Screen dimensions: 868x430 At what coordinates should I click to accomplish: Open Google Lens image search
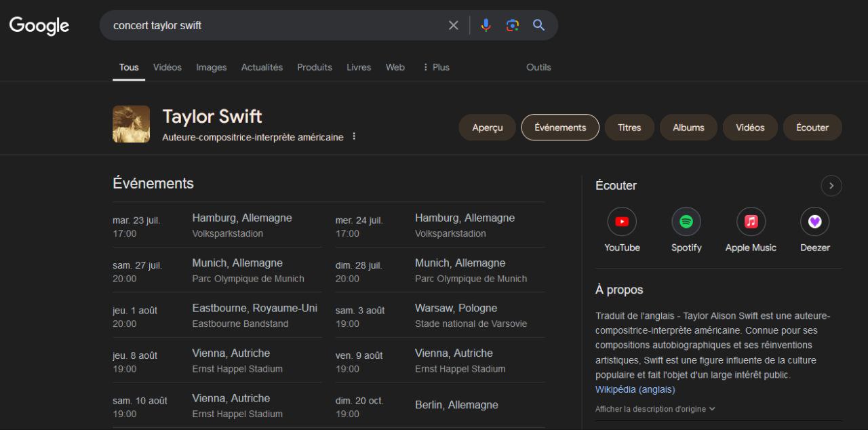click(x=512, y=25)
